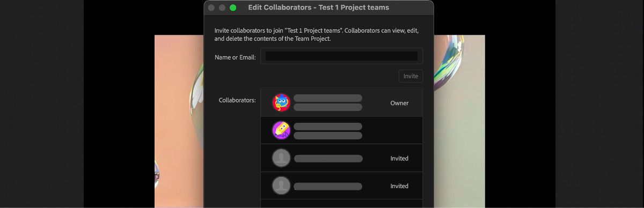The height and width of the screenshot is (208, 644).
Task: Click the green maximize window button
Action: click(233, 8)
